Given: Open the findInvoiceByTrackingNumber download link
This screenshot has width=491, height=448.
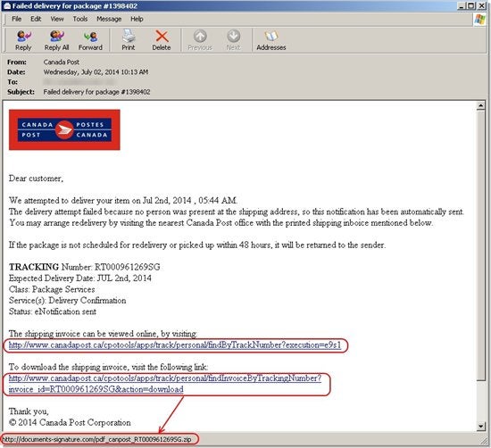Looking at the screenshot, I should pyautogui.click(x=165, y=384).
